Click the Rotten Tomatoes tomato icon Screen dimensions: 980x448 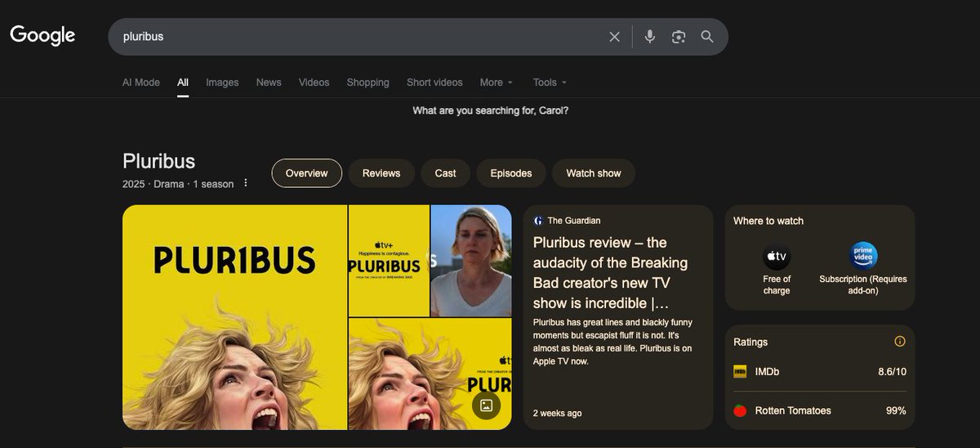[740, 410]
